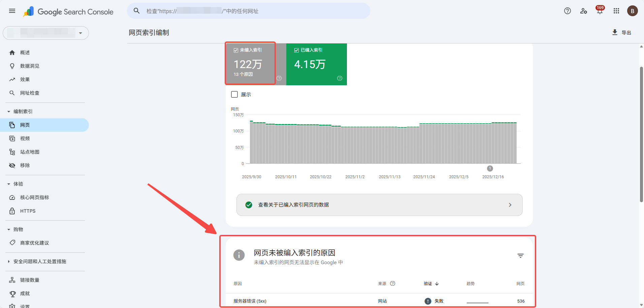The width and height of the screenshot is (644, 308).
Task: Open the 移除 (Removals) section
Action: click(25, 165)
